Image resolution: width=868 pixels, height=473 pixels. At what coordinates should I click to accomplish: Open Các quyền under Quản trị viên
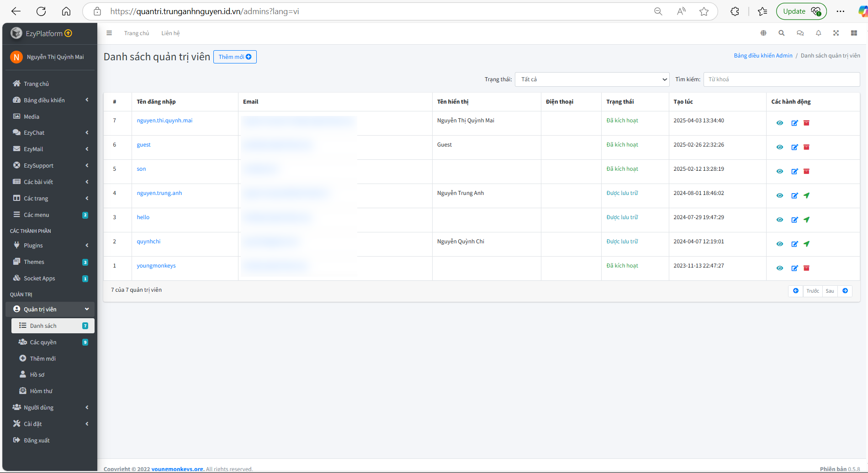pos(53,342)
